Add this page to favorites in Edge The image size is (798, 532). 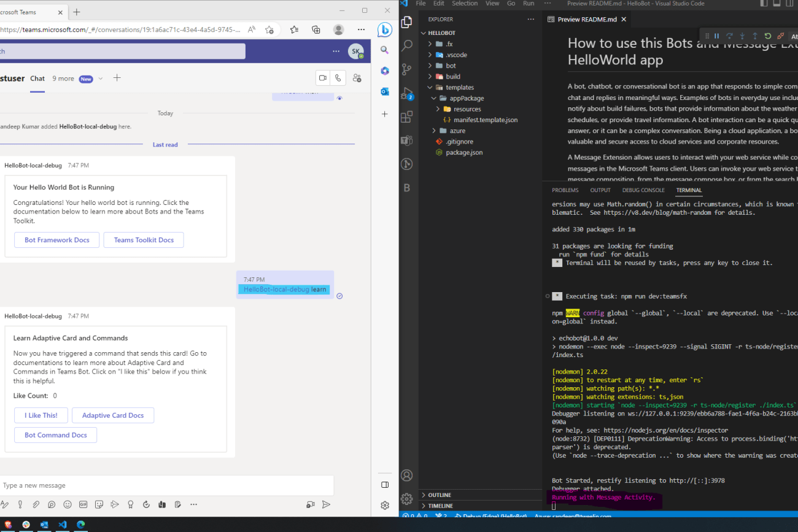tap(269, 29)
